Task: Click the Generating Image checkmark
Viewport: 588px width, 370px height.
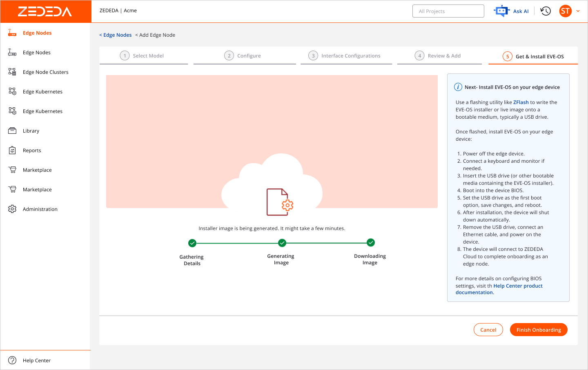Action: point(282,242)
